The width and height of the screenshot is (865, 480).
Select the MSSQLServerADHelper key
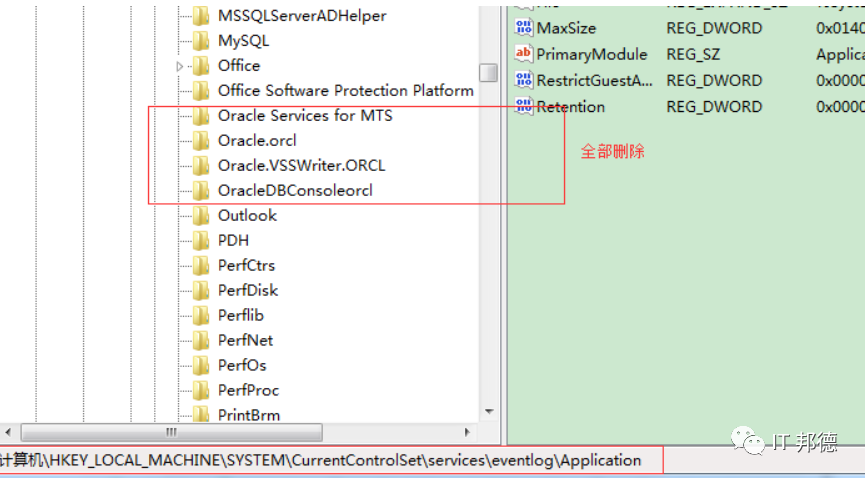click(x=301, y=16)
